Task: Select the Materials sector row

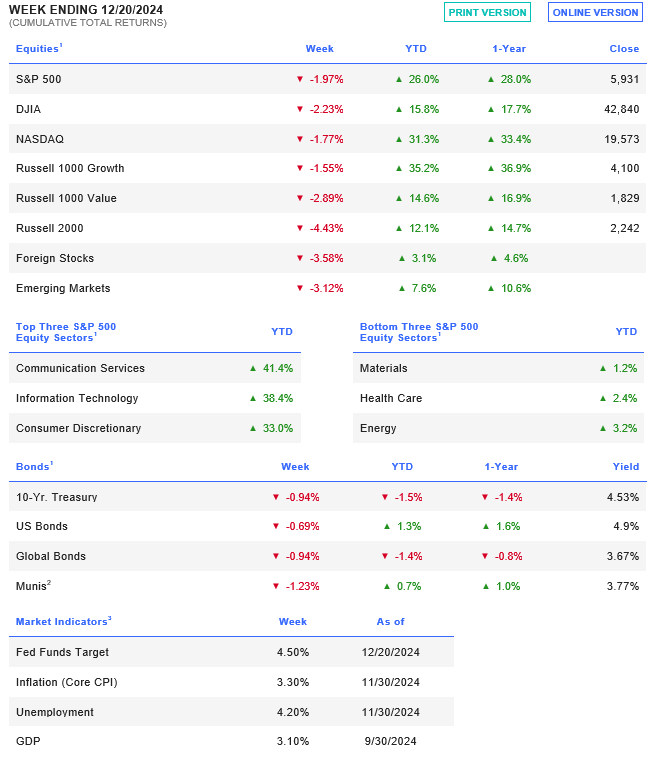Action: tap(498, 368)
